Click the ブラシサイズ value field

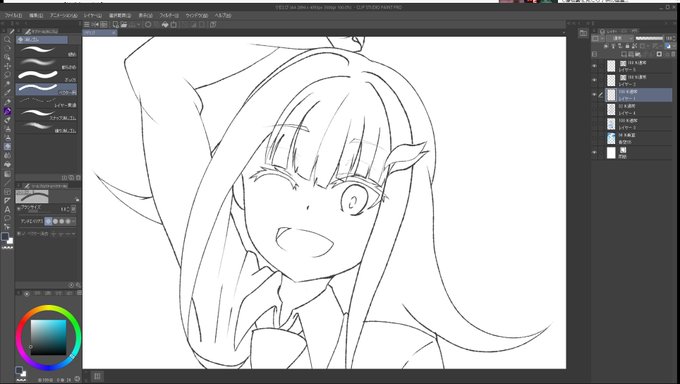(x=64, y=209)
